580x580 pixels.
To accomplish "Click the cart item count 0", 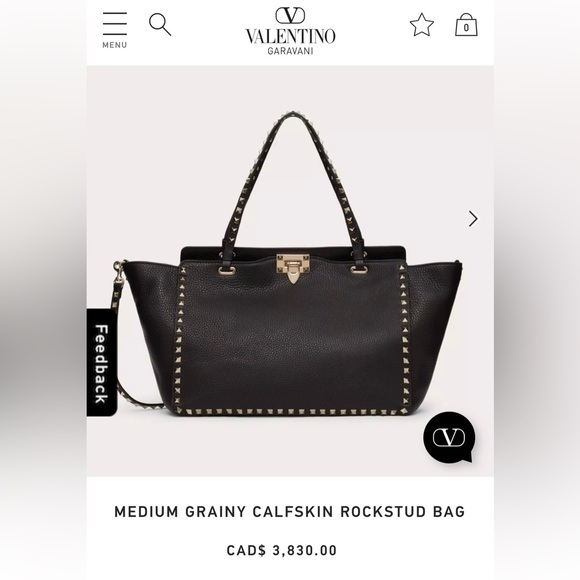I will (x=466, y=28).
